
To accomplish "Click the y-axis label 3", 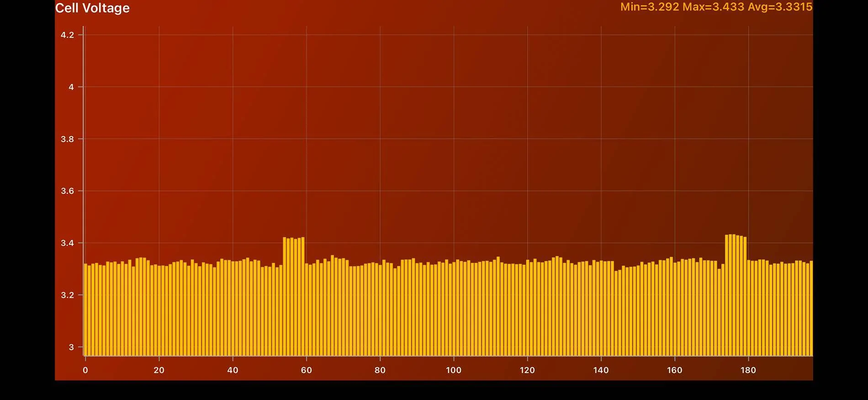I will tap(71, 347).
